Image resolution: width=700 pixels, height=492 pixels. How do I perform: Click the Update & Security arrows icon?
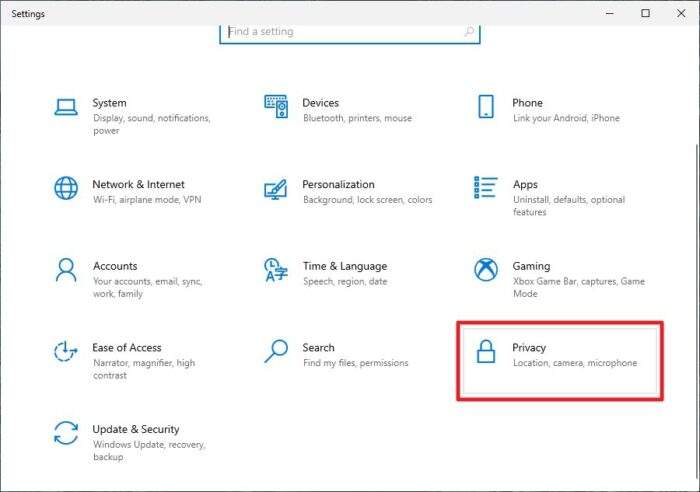pos(66,433)
